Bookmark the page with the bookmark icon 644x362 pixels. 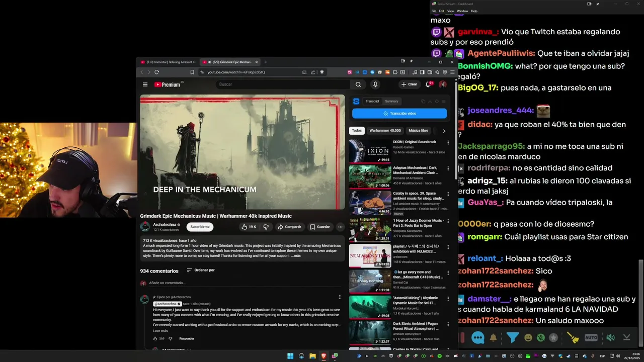coord(192,72)
